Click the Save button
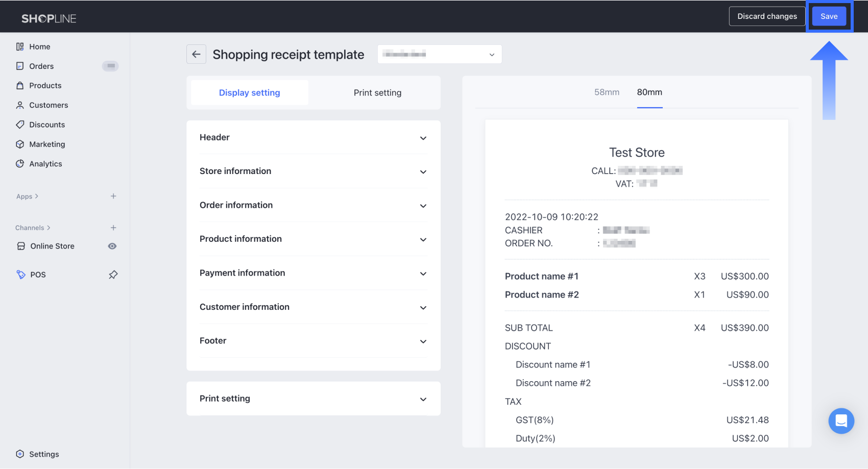 [829, 16]
